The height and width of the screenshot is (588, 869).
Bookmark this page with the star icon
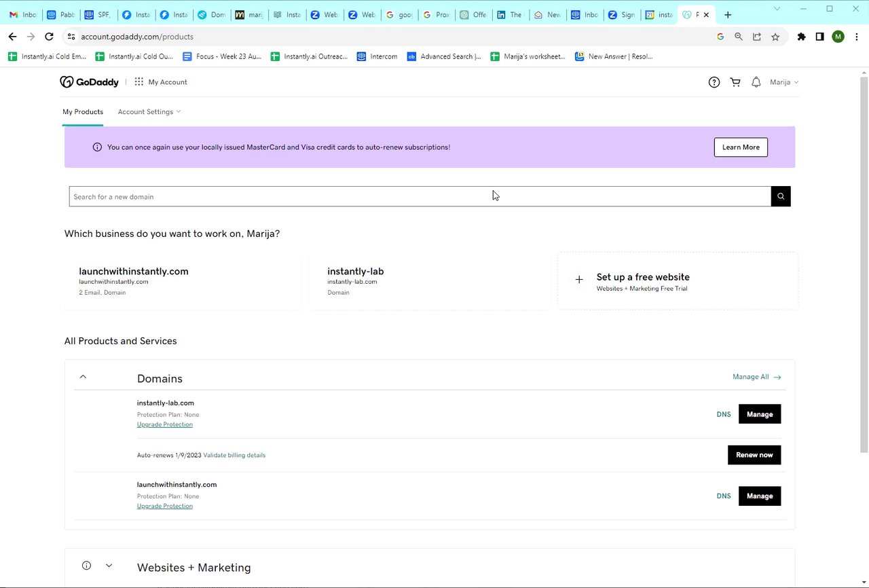click(x=775, y=37)
